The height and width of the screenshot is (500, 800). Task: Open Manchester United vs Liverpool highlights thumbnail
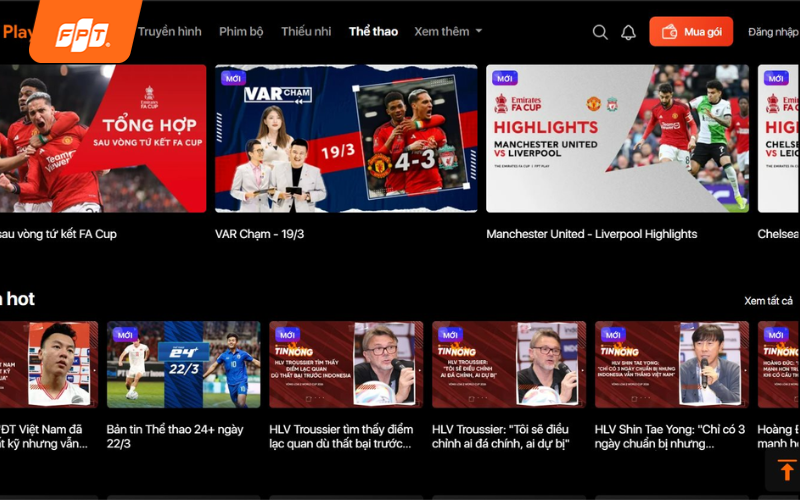(617, 139)
